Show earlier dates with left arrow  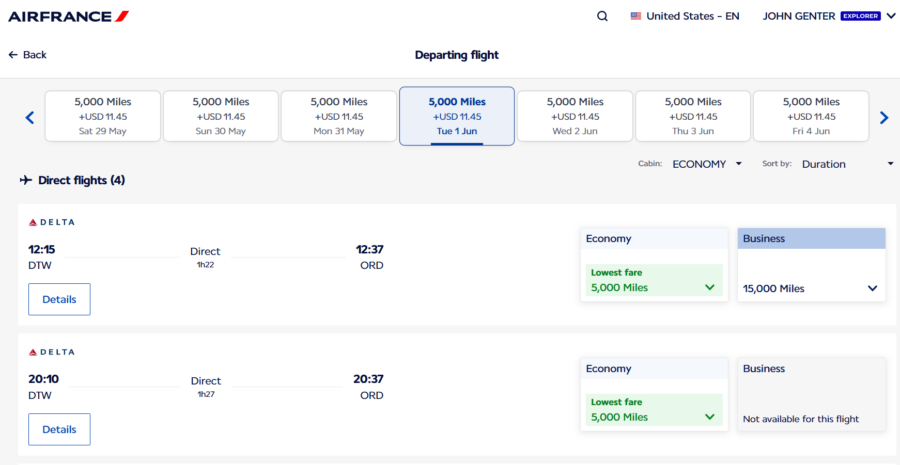click(x=30, y=118)
